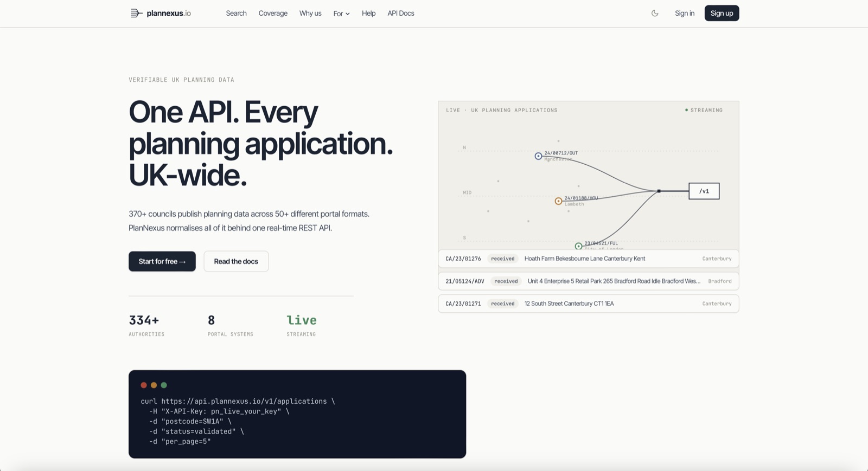This screenshot has width=868, height=471.
Task: Click the 334+ authorities stat
Action: click(146, 326)
